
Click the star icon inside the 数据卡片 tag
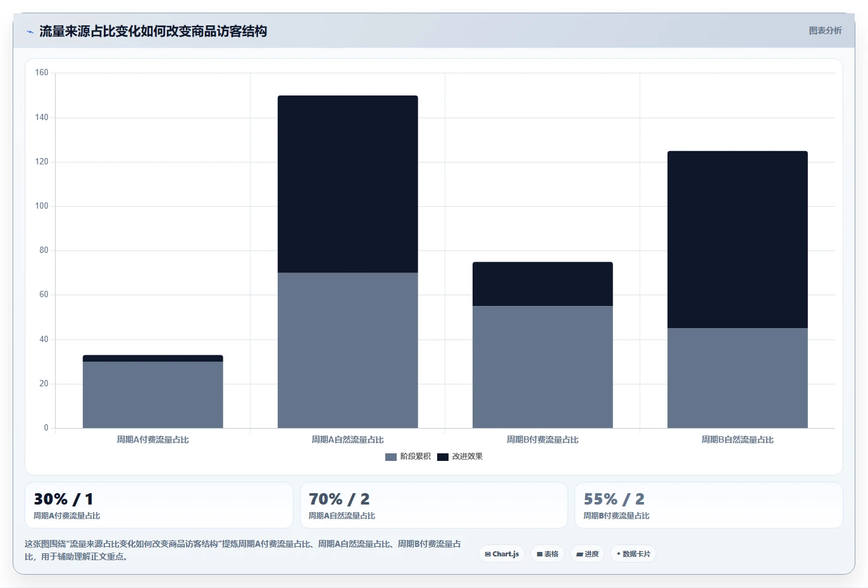618,554
